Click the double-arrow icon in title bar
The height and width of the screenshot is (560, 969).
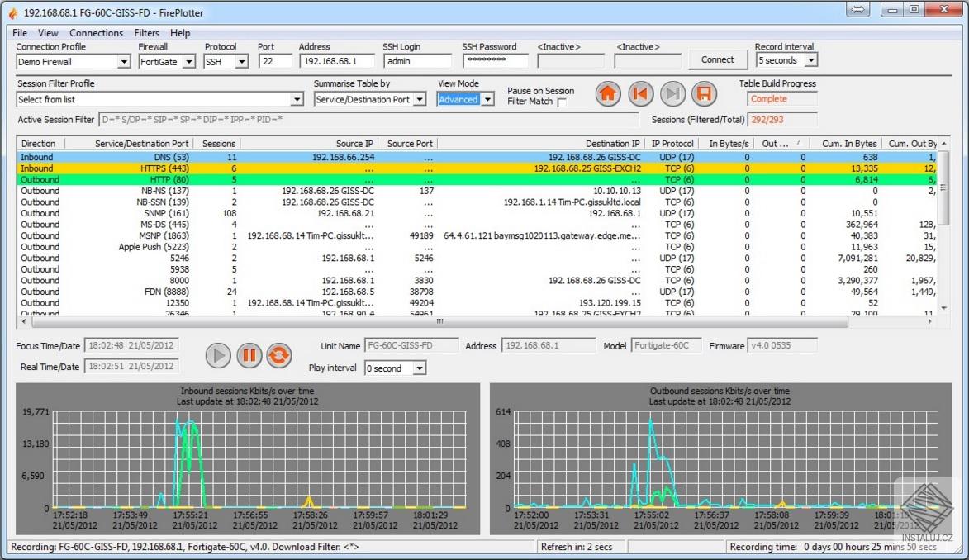pos(857,9)
